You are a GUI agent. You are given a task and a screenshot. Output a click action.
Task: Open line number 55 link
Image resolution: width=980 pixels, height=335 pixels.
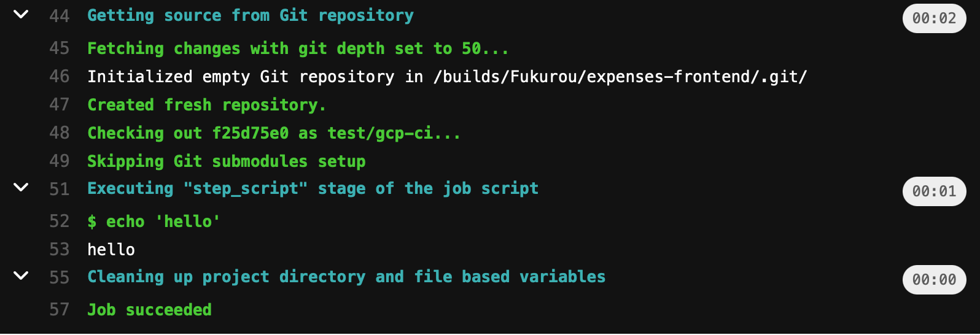[60, 277]
